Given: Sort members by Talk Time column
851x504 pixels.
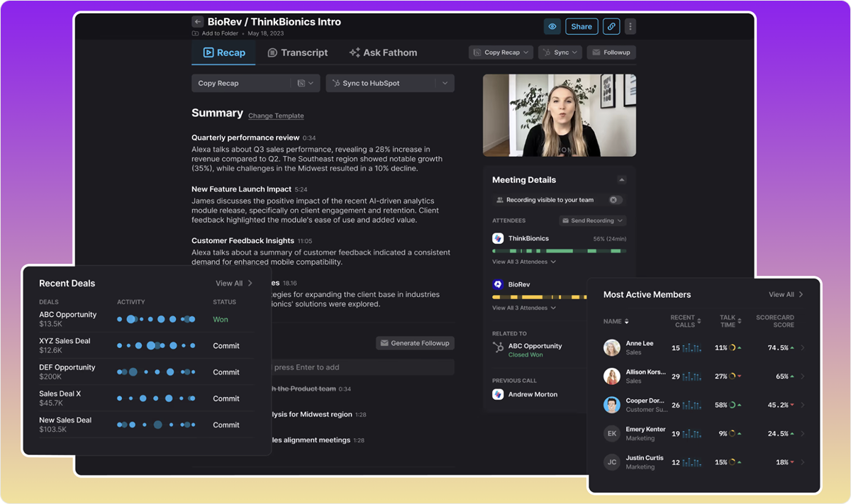Looking at the screenshot, I should click(730, 321).
